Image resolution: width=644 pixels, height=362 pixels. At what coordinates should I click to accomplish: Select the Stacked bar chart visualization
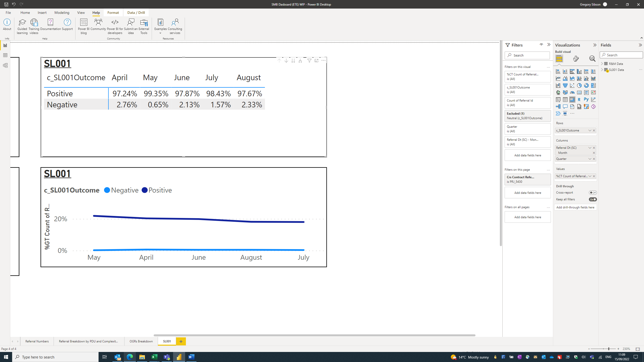coord(558,71)
